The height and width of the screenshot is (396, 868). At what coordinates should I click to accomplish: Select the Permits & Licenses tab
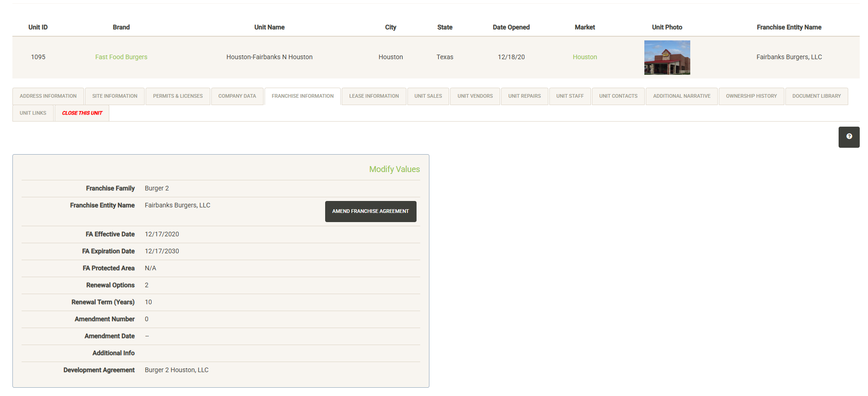click(x=178, y=96)
